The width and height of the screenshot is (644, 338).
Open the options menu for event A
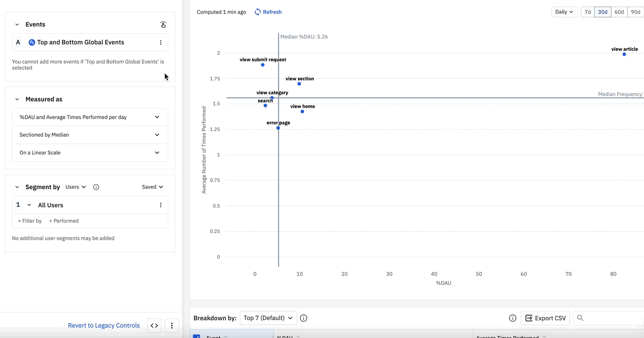pos(161,42)
